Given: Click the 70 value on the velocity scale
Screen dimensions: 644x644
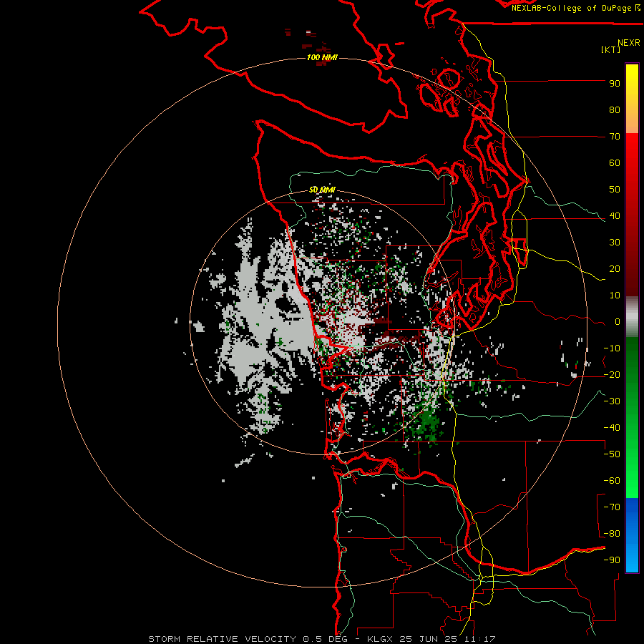Looking at the screenshot, I should pos(615,137).
